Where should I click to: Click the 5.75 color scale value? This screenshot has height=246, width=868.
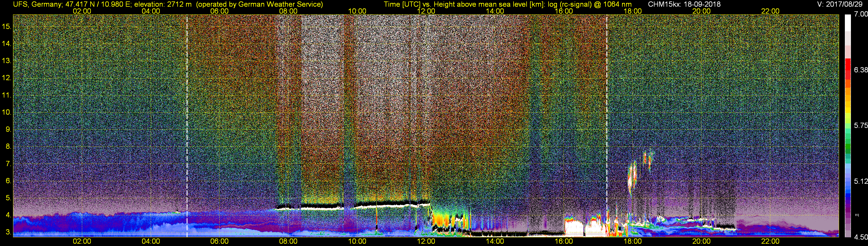click(861, 125)
